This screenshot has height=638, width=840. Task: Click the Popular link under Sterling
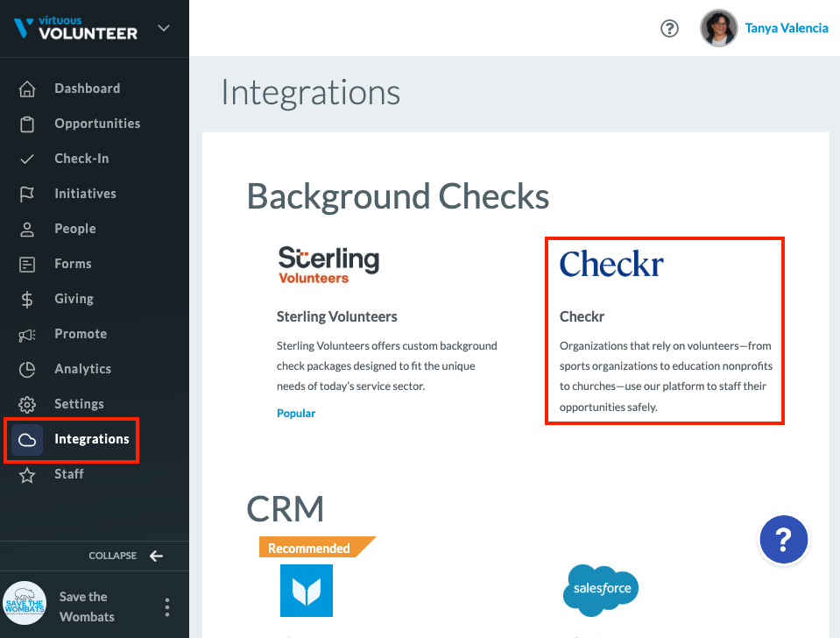296,414
